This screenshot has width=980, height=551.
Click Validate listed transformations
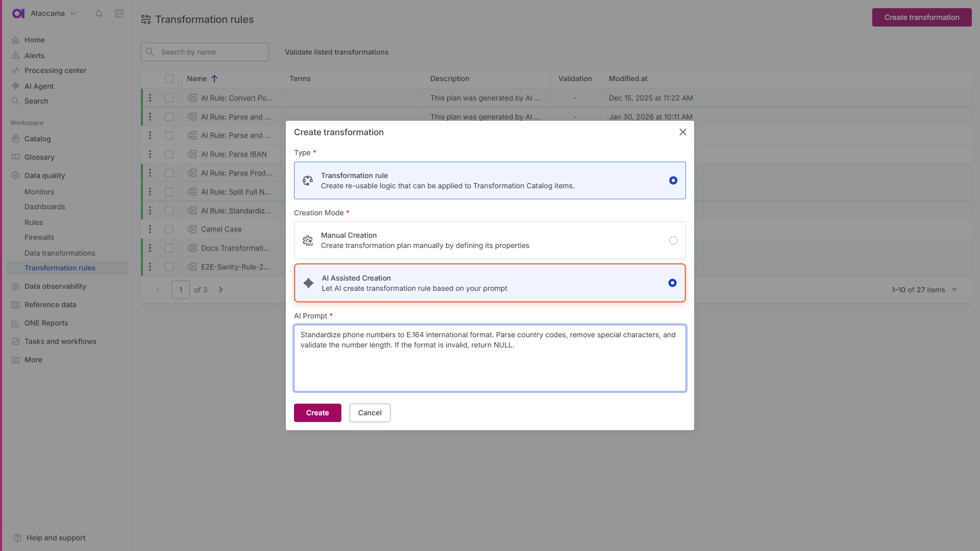click(336, 52)
